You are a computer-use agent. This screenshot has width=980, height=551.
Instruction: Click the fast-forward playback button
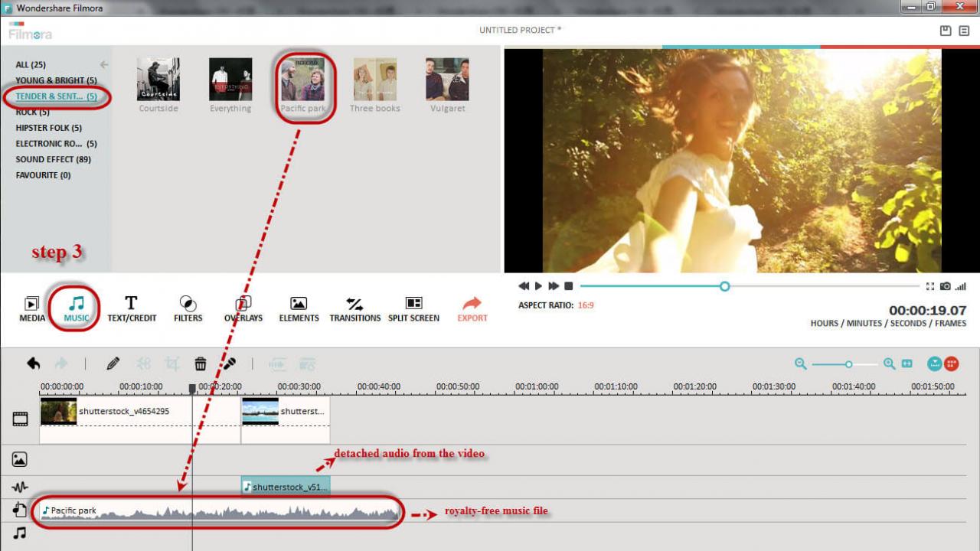(x=553, y=286)
